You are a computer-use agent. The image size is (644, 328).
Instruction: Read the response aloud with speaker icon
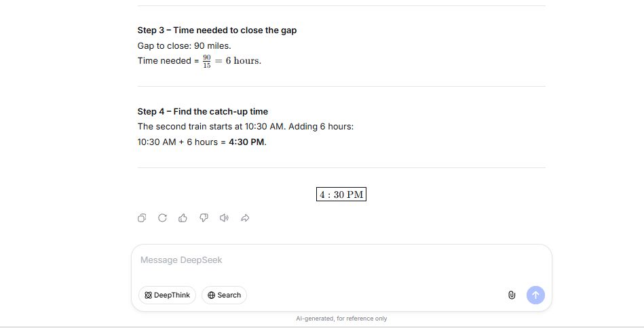(x=224, y=218)
